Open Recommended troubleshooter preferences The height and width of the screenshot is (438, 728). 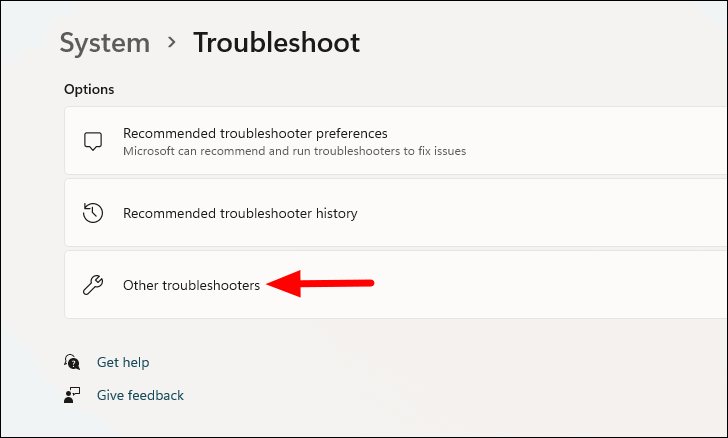point(396,141)
